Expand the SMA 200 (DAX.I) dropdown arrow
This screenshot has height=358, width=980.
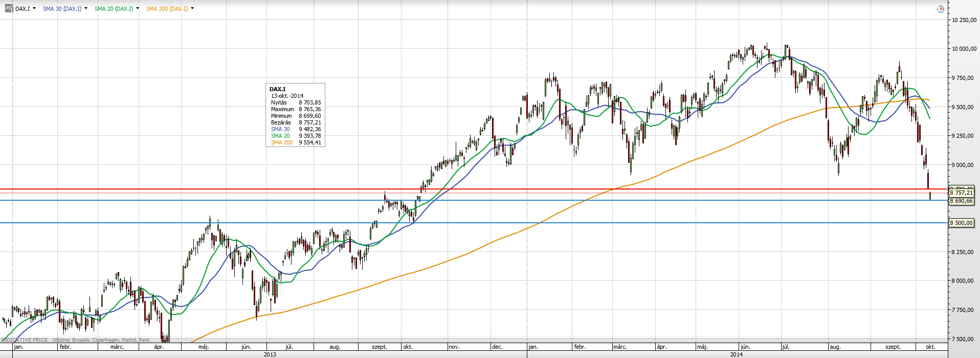pos(192,8)
